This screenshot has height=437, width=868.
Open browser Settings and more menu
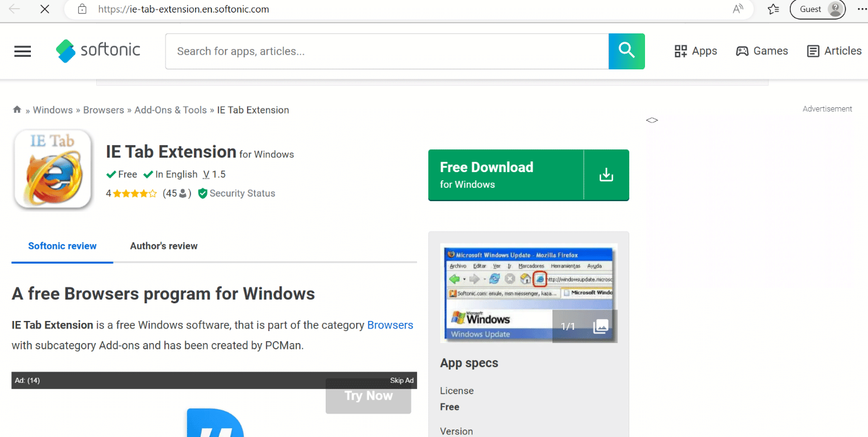pyautogui.click(x=862, y=9)
